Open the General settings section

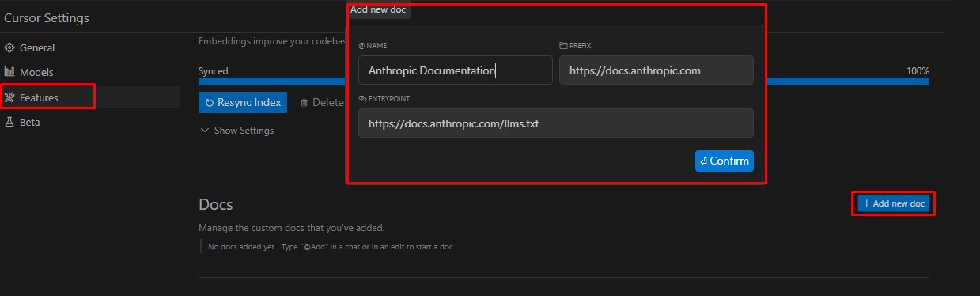tap(37, 47)
